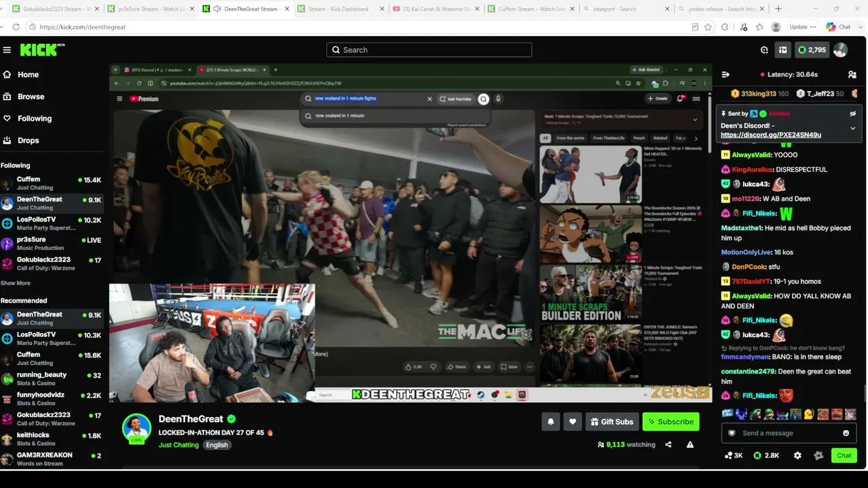Expand the Show More followed channels

[x=15, y=283]
